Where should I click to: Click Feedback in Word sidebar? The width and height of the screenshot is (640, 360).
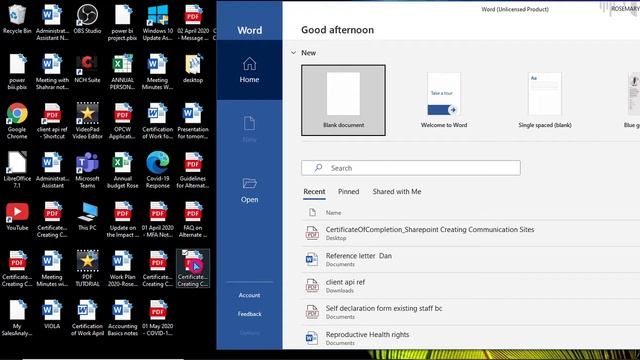(249, 314)
